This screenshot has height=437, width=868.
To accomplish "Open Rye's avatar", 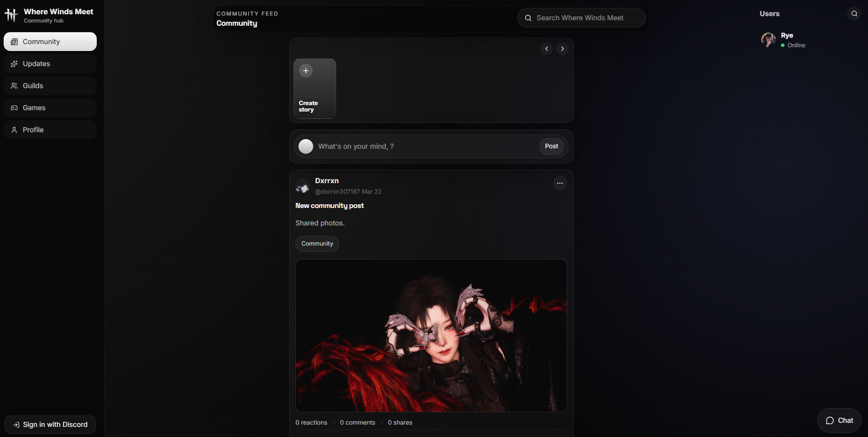I will point(768,40).
